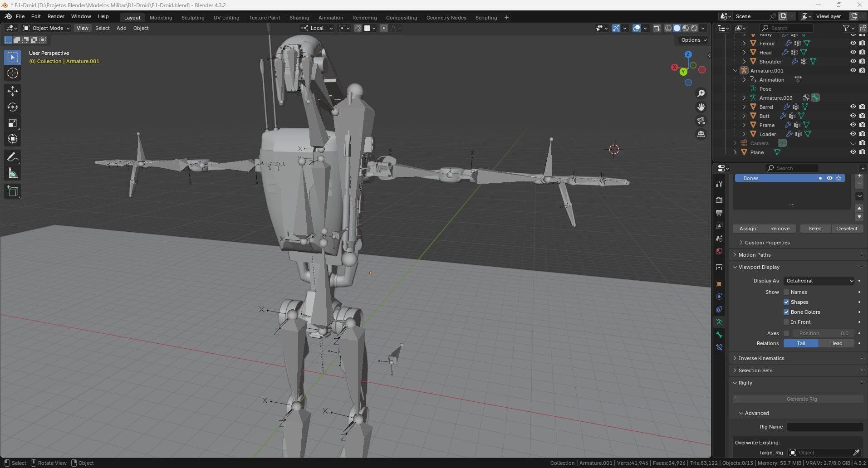Enable the In Front checkbox
This screenshot has height=468, width=868.
point(786,322)
